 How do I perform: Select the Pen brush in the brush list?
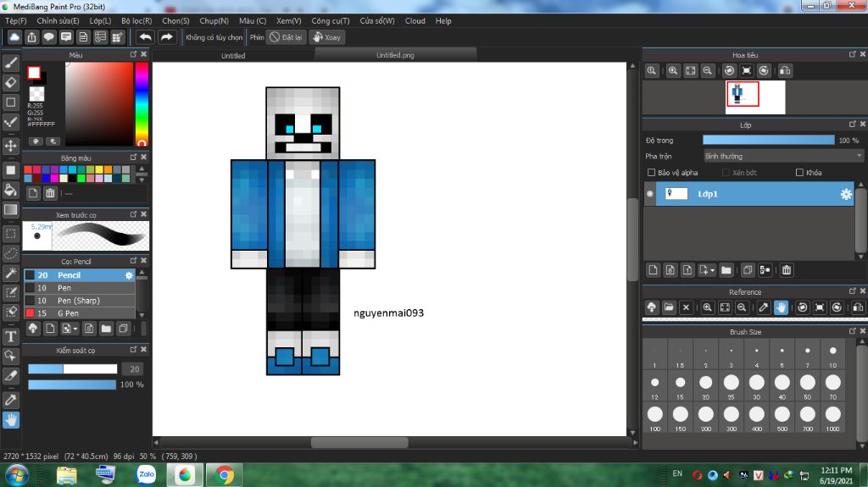click(80, 288)
